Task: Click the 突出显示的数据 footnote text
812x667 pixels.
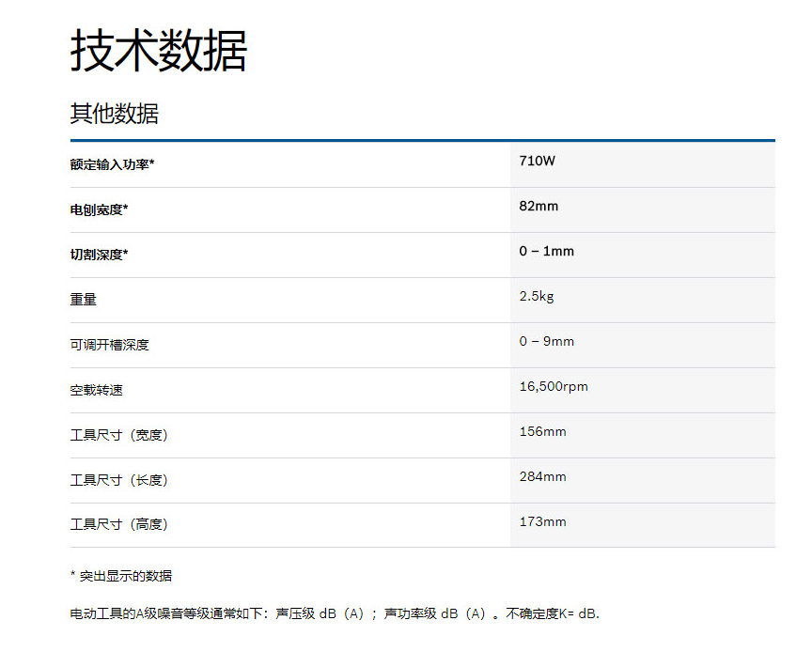Action: click(125, 576)
